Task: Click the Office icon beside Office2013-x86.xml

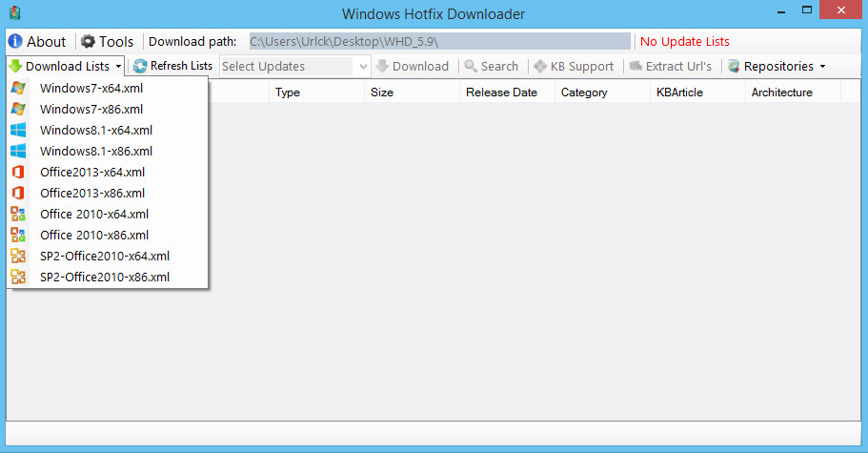Action: click(x=18, y=193)
